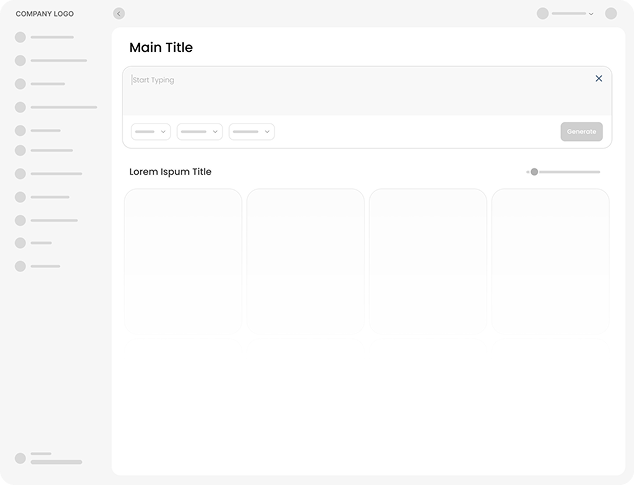Collapse the sidebar using the back chevron

[x=119, y=14]
